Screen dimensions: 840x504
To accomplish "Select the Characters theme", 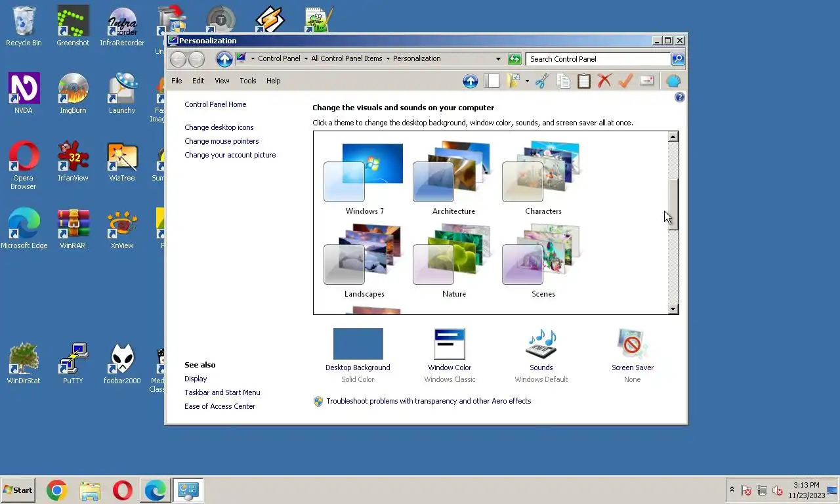I will (543, 178).
